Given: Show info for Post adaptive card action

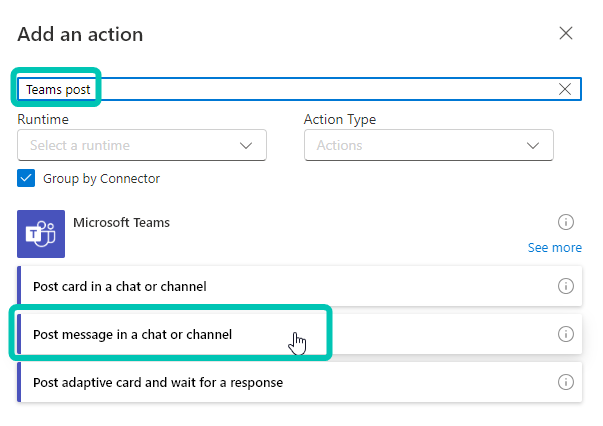Looking at the screenshot, I should tap(566, 382).
